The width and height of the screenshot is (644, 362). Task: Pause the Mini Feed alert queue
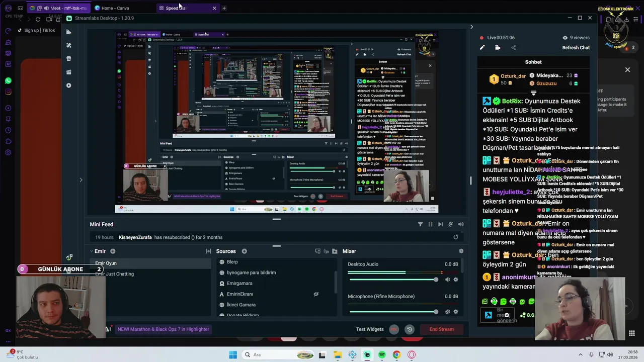[430, 224]
